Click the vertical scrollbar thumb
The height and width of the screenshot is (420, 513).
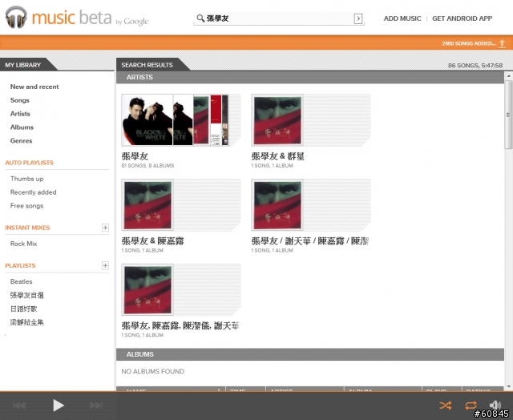508,115
